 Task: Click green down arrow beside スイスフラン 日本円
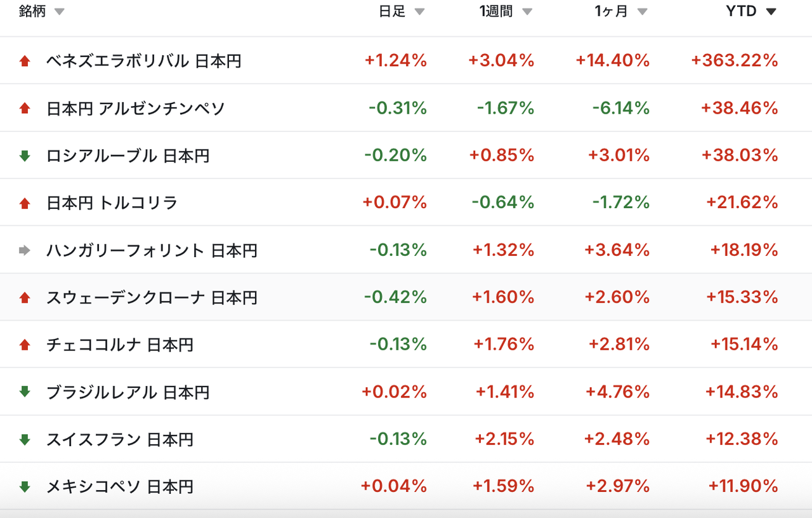(25, 439)
